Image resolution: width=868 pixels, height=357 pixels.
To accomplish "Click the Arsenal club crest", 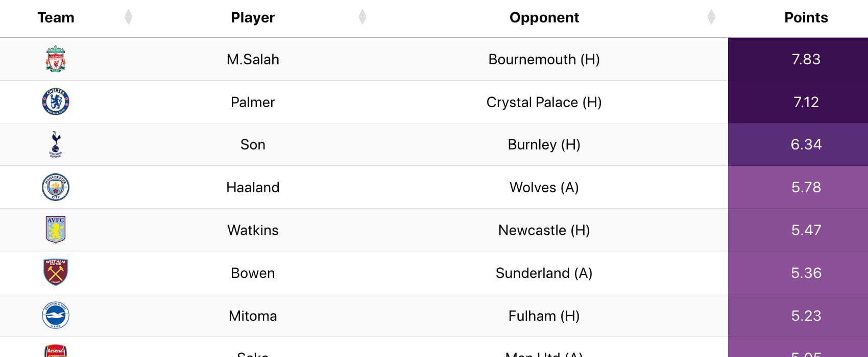I will pos(56,351).
